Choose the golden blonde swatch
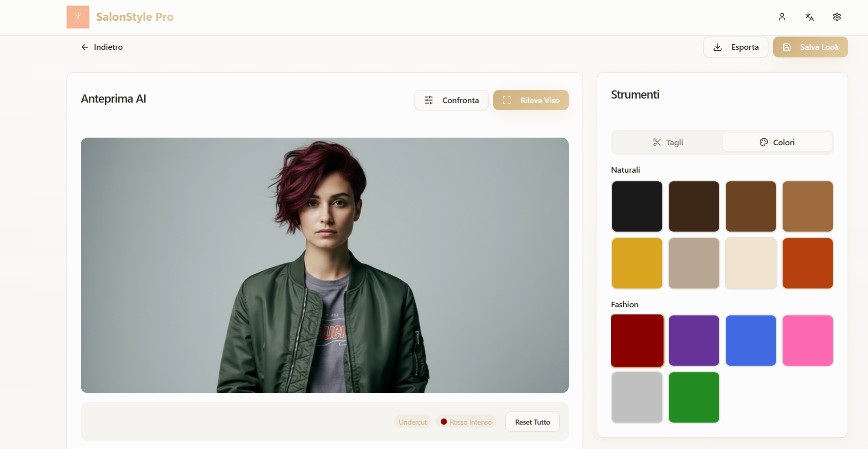868x449 pixels. [x=637, y=263]
